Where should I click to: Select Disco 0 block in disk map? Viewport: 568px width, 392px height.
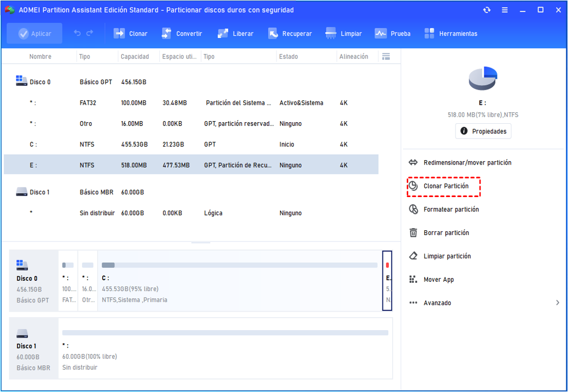(x=34, y=281)
